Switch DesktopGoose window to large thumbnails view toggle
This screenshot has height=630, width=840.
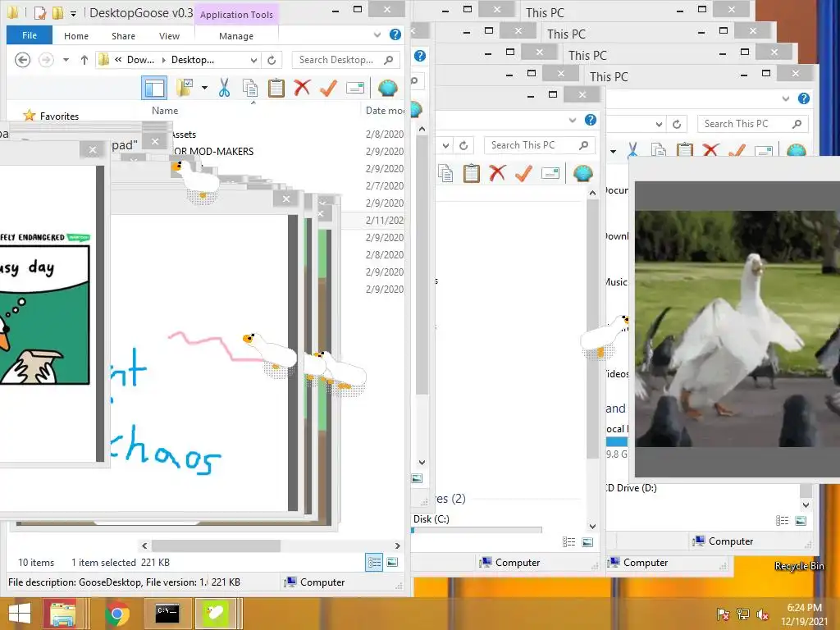[392, 563]
